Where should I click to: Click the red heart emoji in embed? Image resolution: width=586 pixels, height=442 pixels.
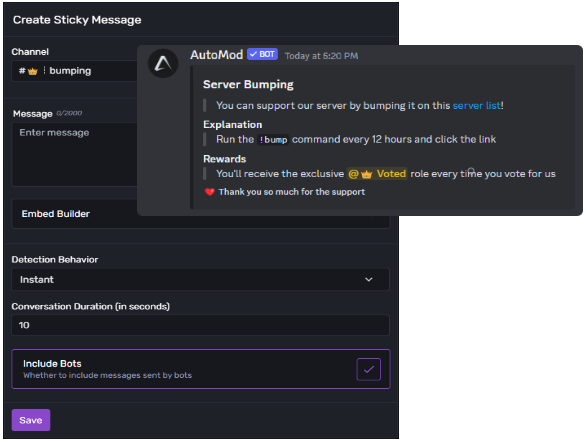209,192
